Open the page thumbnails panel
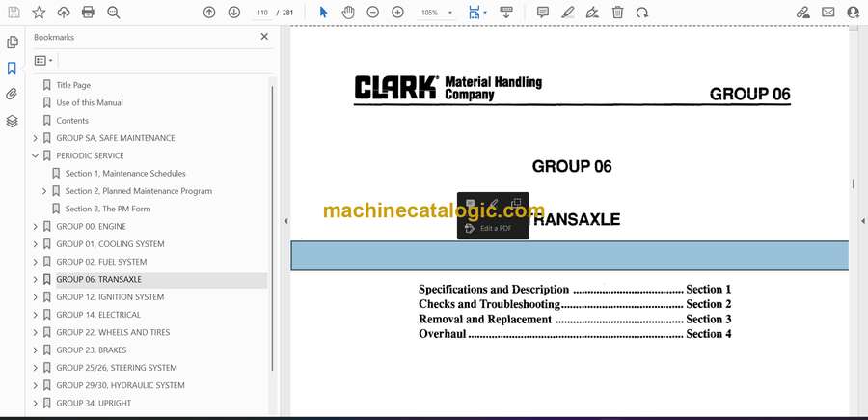 click(13, 42)
